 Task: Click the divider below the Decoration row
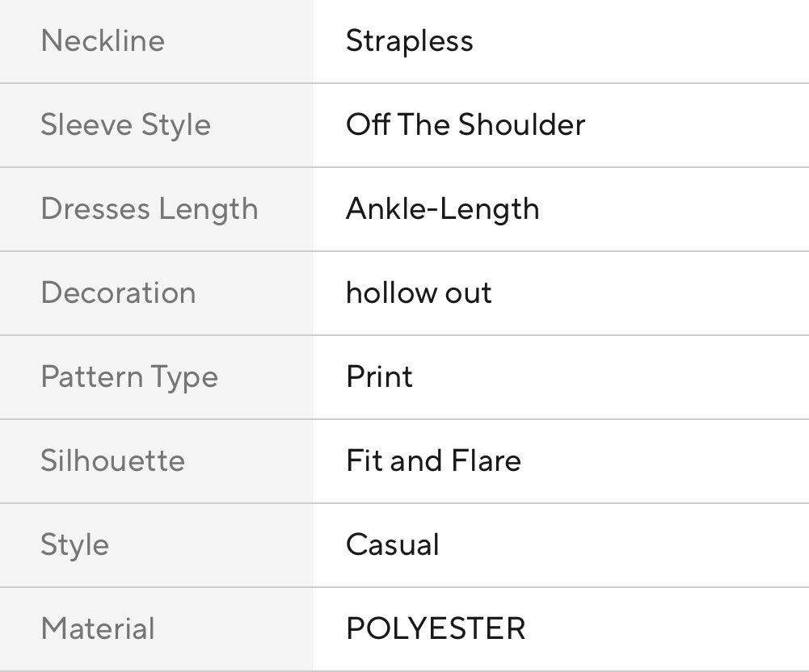404,334
